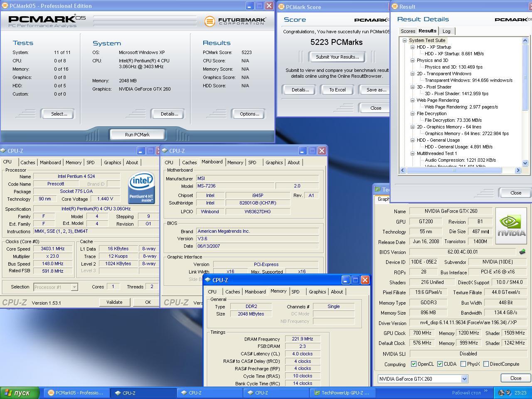
Task: Click the system tray clock 23:23
Action: tap(520, 393)
